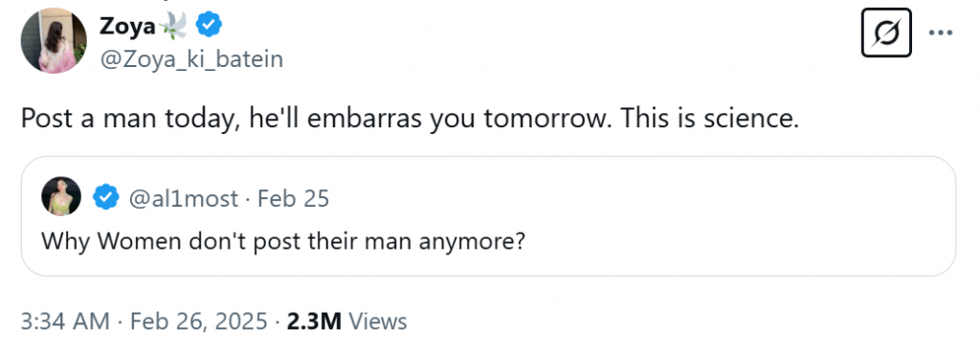Image resolution: width=980 pixels, height=353 pixels.
Task: Click the dove emoji next to Zoya
Action: (x=175, y=26)
